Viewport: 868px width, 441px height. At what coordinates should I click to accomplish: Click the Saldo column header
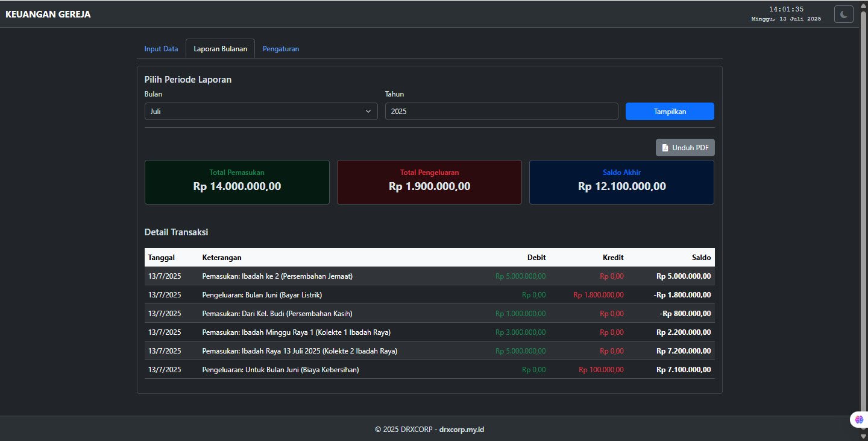(x=702, y=258)
